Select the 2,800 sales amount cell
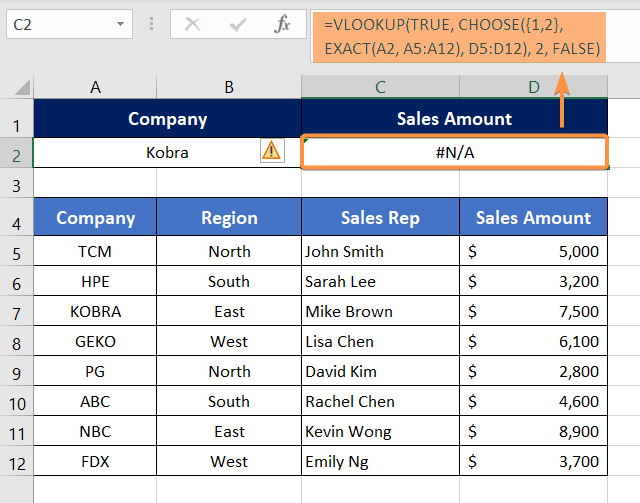Image resolution: width=640 pixels, height=503 pixels. pos(533,371)
